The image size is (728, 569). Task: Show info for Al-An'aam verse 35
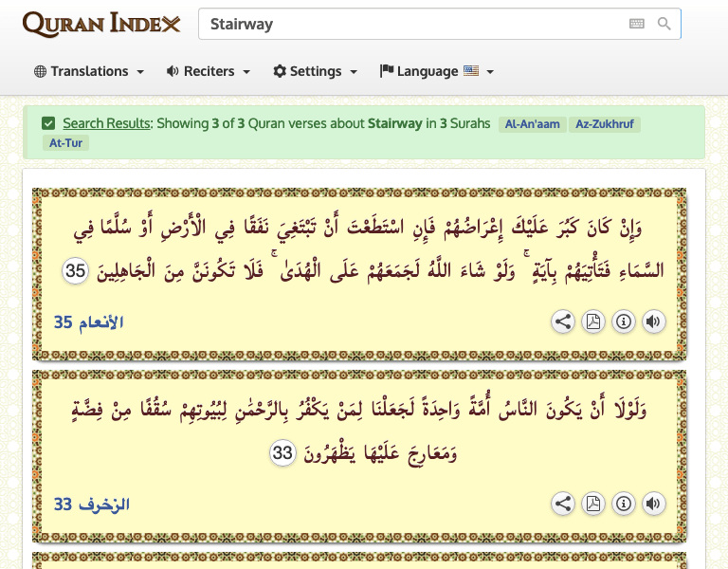624,321
